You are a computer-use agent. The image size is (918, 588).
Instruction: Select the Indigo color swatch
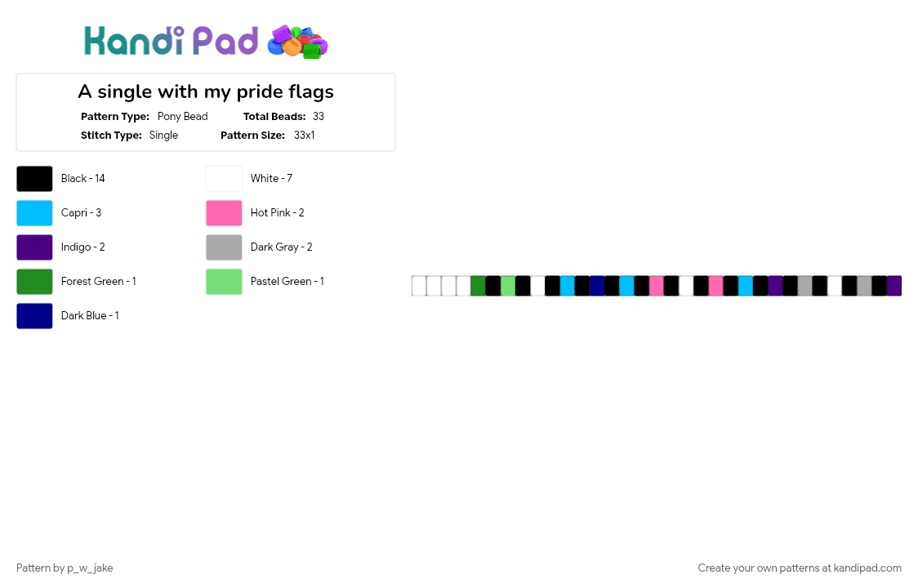pyautogui.click(x=34, y=247)
